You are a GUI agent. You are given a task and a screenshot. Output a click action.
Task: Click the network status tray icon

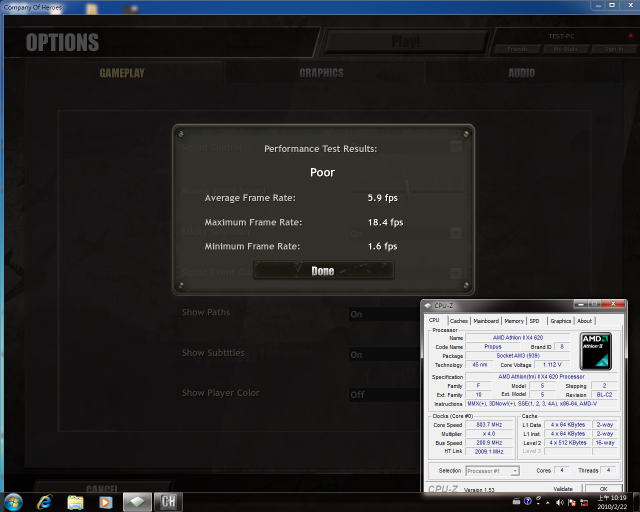[x=584, y=502]
